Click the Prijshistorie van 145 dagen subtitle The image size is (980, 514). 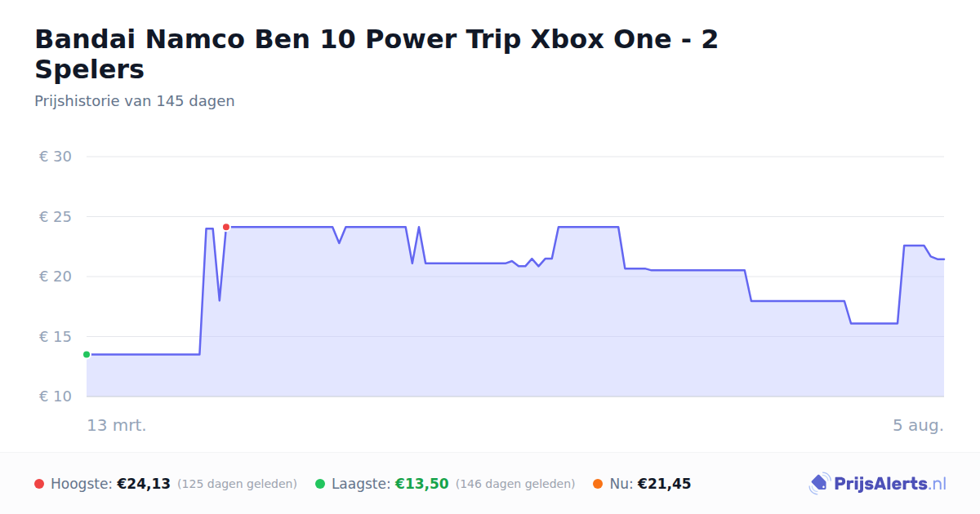click(x=135, y=101)
